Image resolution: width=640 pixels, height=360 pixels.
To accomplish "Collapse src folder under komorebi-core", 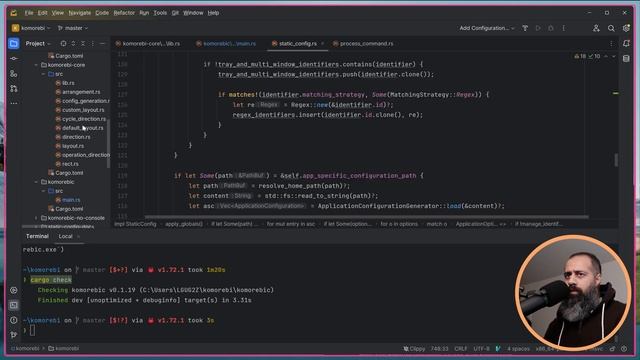I will (x=44, y=74).
